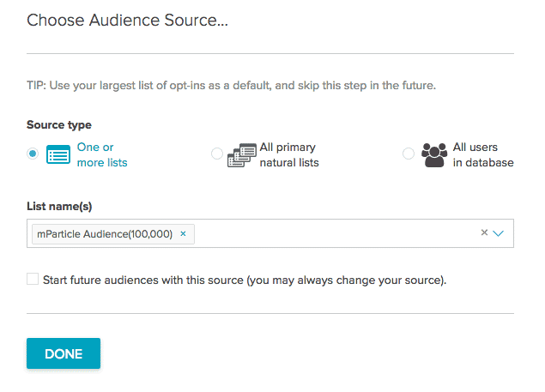Select the 'All primary natural lists' radio button
The height and width of the screenshot is (392, 545).
(217, 154)
